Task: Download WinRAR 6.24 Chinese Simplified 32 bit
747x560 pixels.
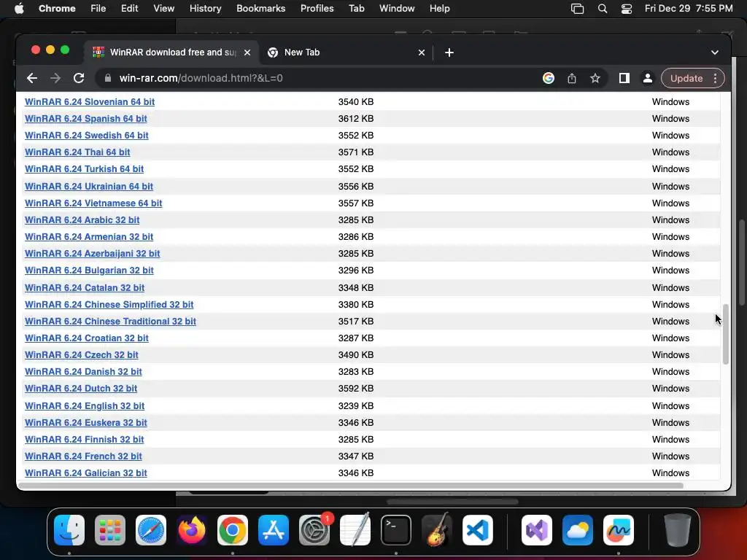Action: 109,305
